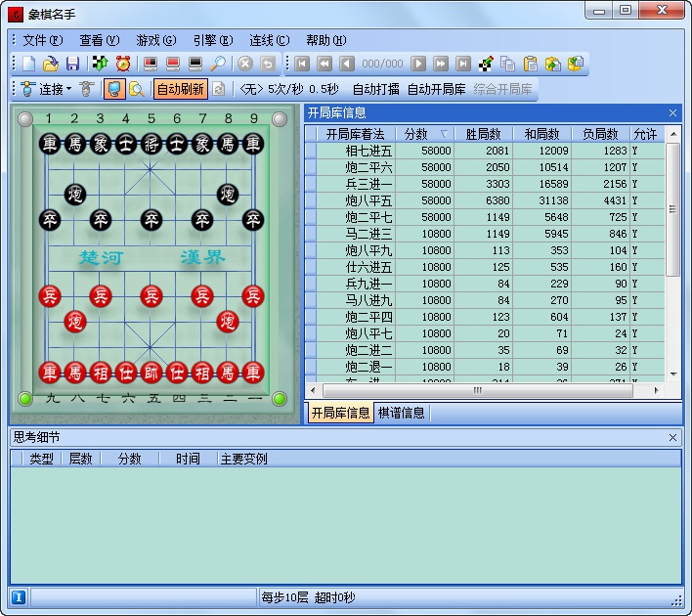This screenshot has width=692, height=616.
Task: Open a file with the folder icon
Action: tap(51, 64)
